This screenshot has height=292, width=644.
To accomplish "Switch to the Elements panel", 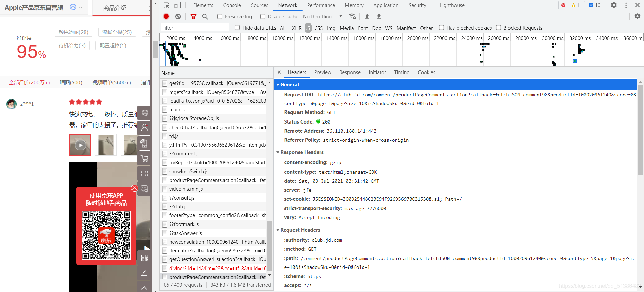I will pyautogui.click(x=203, y=5).
